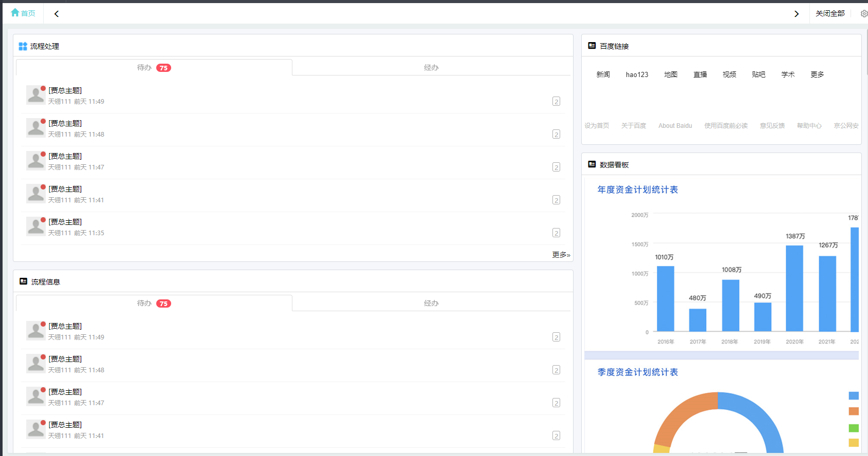Click the About Baidu footer link
This screenshot has width=868, height=456.
coord(675,126)
